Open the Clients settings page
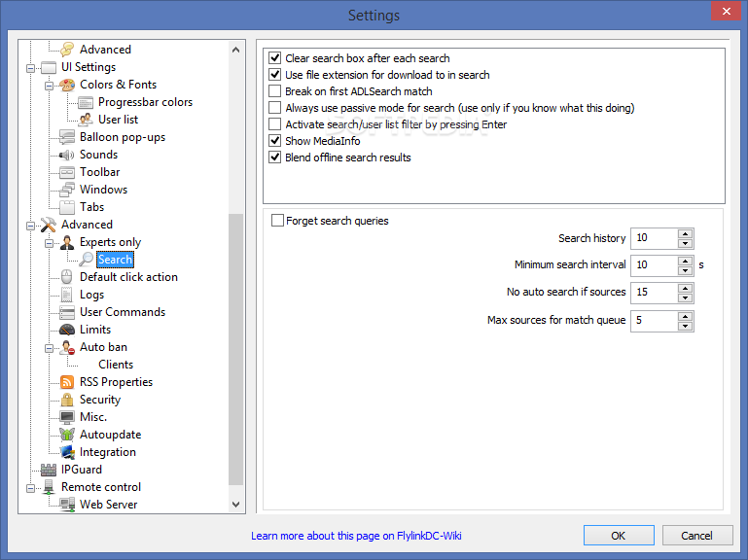This screenshot has height=560, width=748. pos(116,365)
